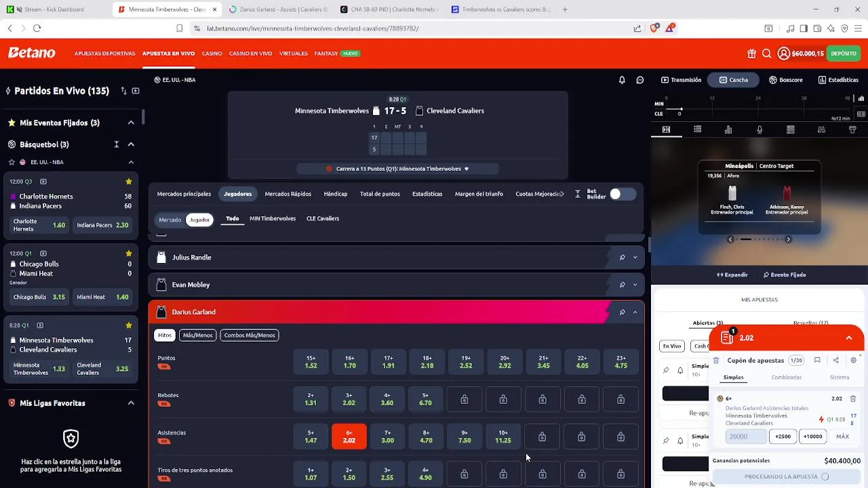Viewport: 868px width, 488px height.
Task: Open the Boxscore tab
Action: click(x=786, y=80)
